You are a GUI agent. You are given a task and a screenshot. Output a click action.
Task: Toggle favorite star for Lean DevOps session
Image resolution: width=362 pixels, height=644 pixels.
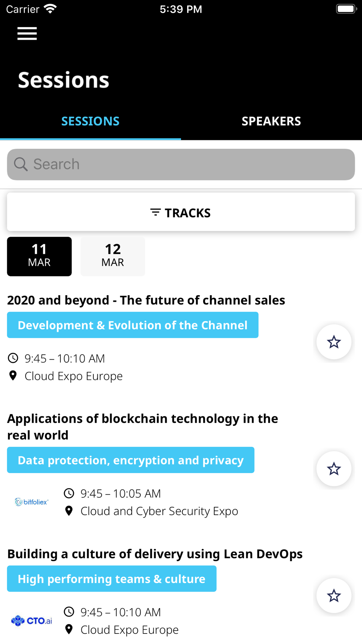(x=334, y=596)
